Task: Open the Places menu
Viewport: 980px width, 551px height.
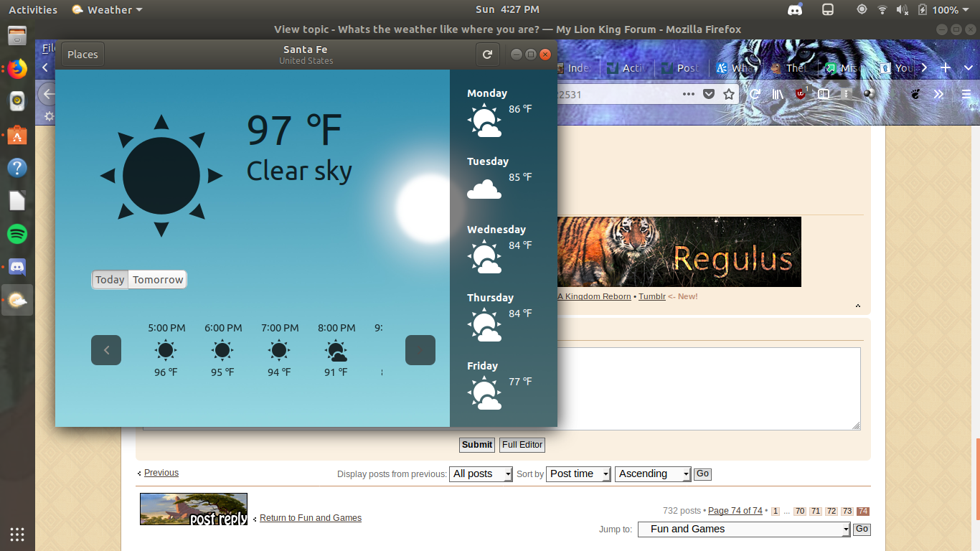Action: coord(83,55)
